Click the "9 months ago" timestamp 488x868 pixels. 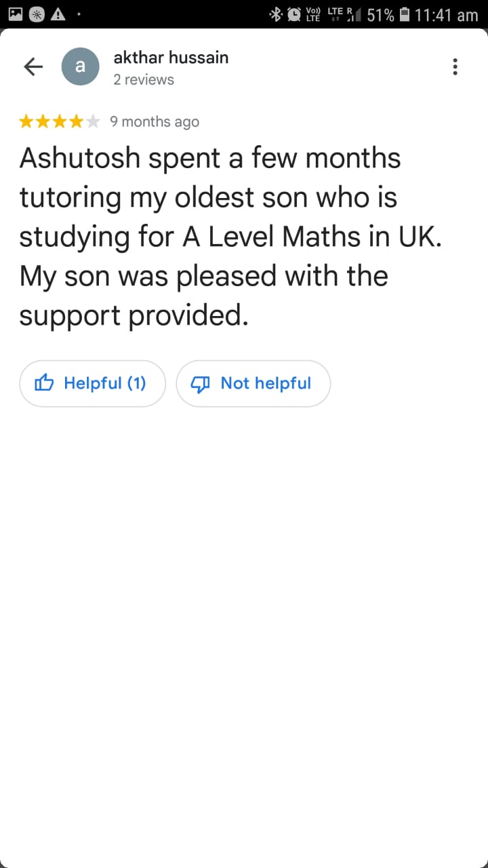tap(155, 122)
